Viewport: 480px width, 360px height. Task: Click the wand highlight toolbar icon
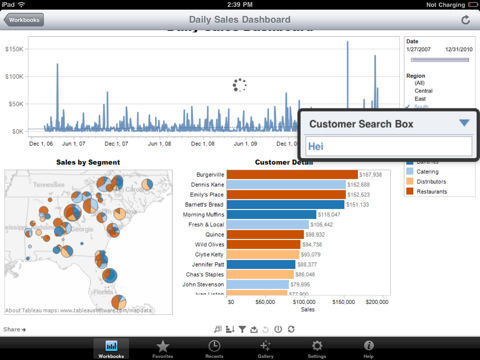(218, 329)
